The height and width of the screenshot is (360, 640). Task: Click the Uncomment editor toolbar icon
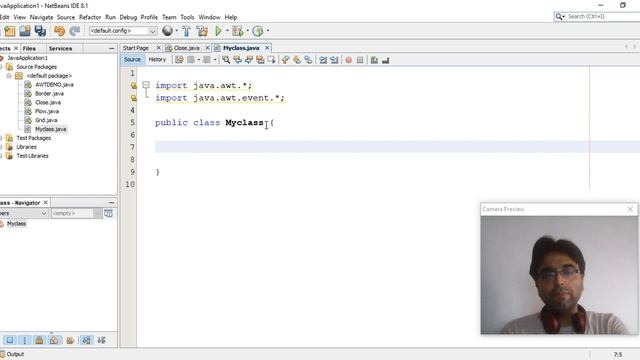coord(385,60)
